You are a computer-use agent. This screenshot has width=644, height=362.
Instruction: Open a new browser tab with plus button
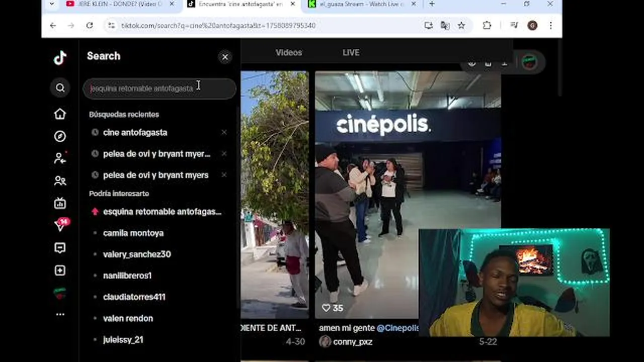432,4
